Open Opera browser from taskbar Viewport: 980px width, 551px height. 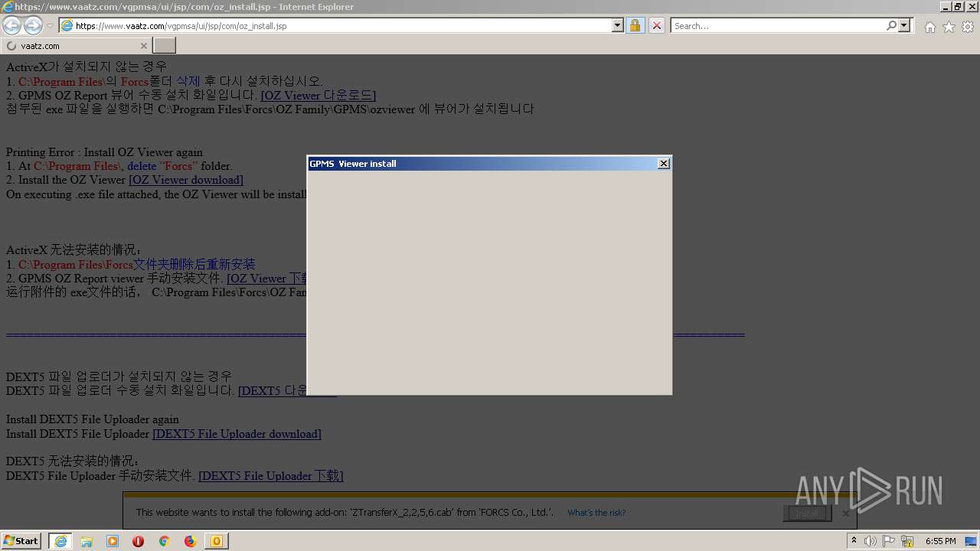[139, 541]
